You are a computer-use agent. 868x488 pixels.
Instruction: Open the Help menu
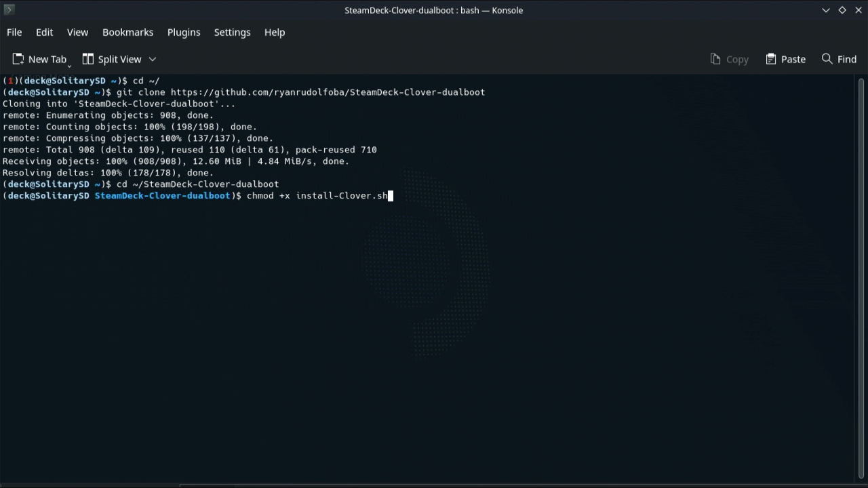(275, 32)
